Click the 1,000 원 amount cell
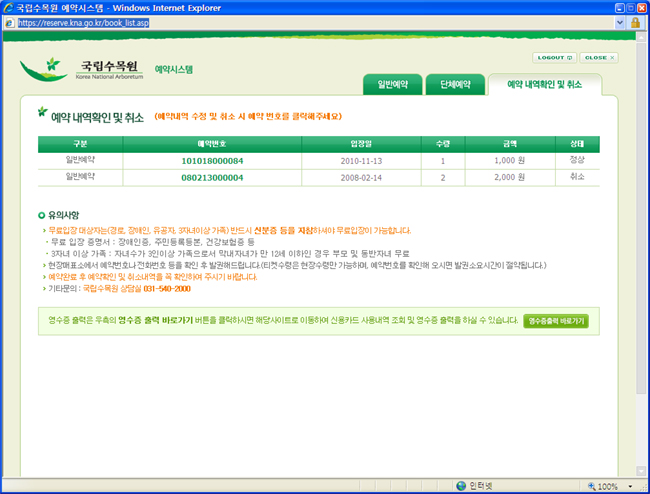 click(x=509, y=160)
